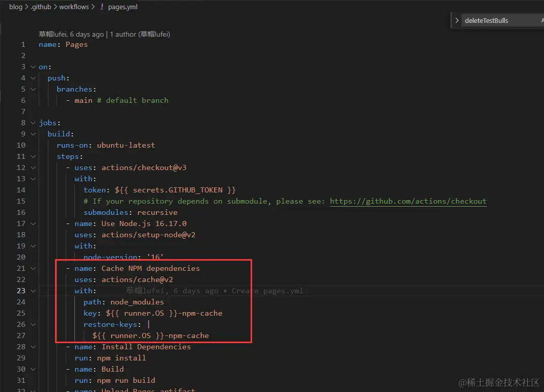Click the YAML file icon in breadcrumb
The height and width of the screenshot is (392, 544).
[102, 7]
